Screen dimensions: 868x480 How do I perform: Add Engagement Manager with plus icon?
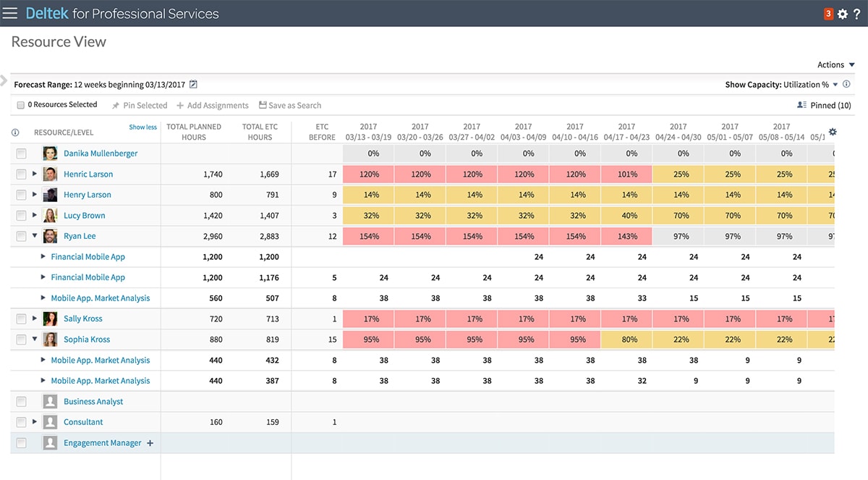coord(150,443)
